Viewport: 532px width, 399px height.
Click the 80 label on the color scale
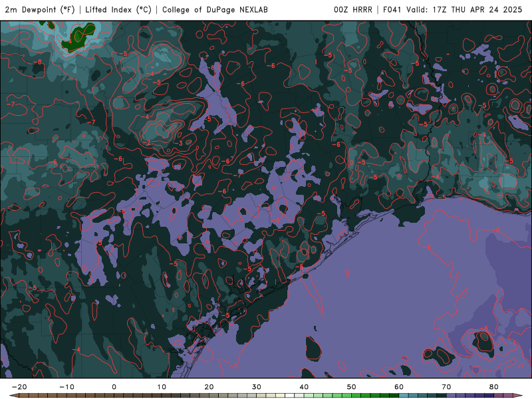494,387
